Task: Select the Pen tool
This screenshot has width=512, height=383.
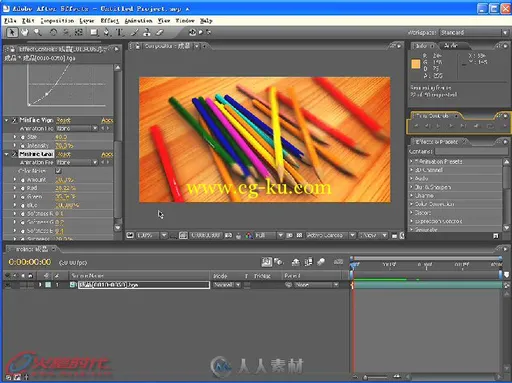Action: pyautogui.click(x=107, y=32)
